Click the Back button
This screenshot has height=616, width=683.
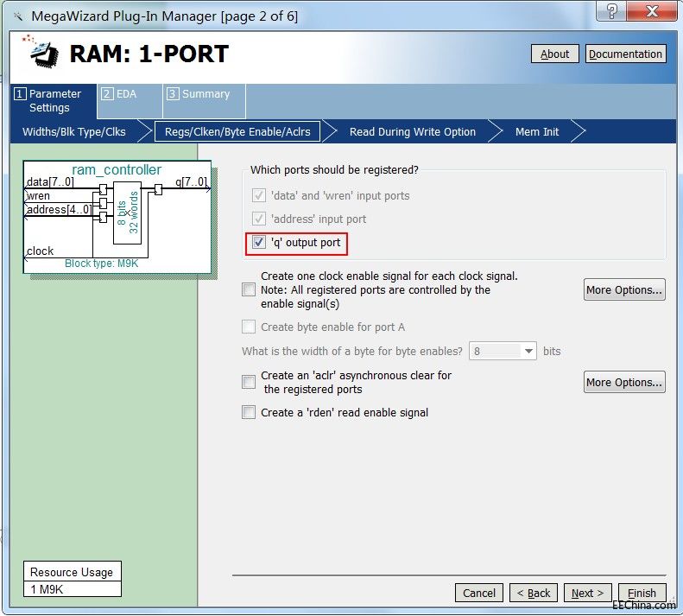[534, 593]
